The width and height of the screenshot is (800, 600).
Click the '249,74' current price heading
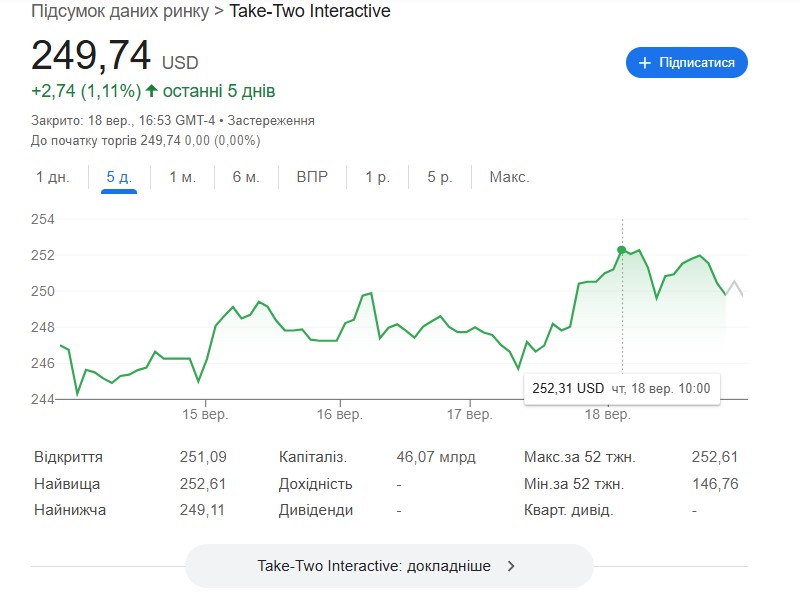[x=92, y=55]
